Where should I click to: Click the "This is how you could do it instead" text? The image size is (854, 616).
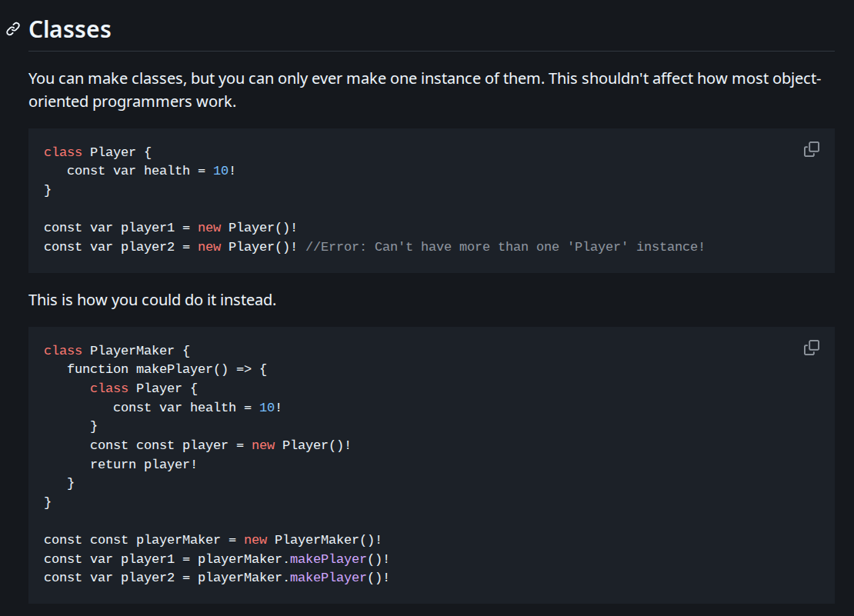(x=152, y=300)
